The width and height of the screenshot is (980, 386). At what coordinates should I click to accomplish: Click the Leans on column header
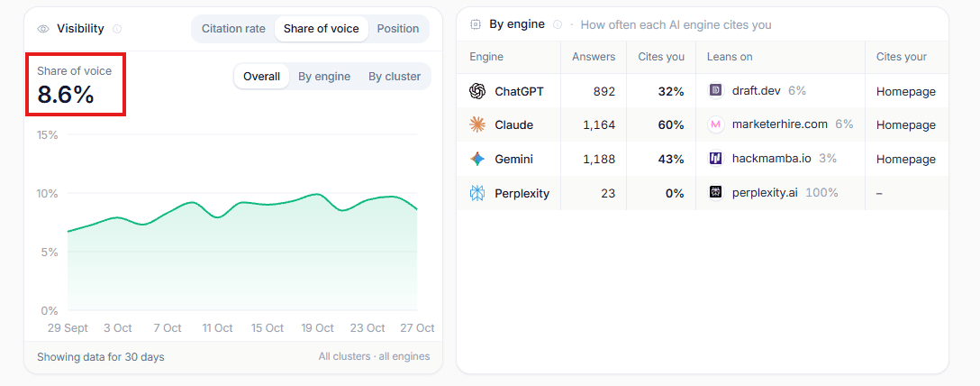pyautogui.click(x=730, y=57)
